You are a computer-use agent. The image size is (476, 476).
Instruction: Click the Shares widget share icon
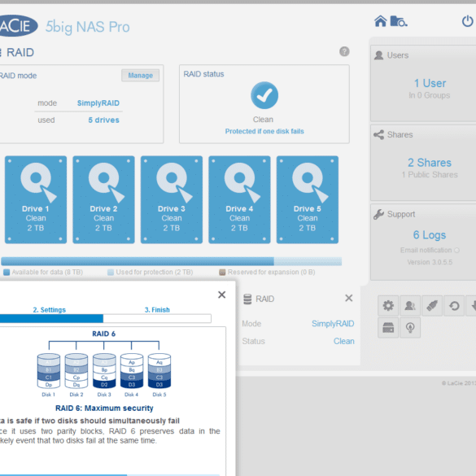click(x=378, y=134)
